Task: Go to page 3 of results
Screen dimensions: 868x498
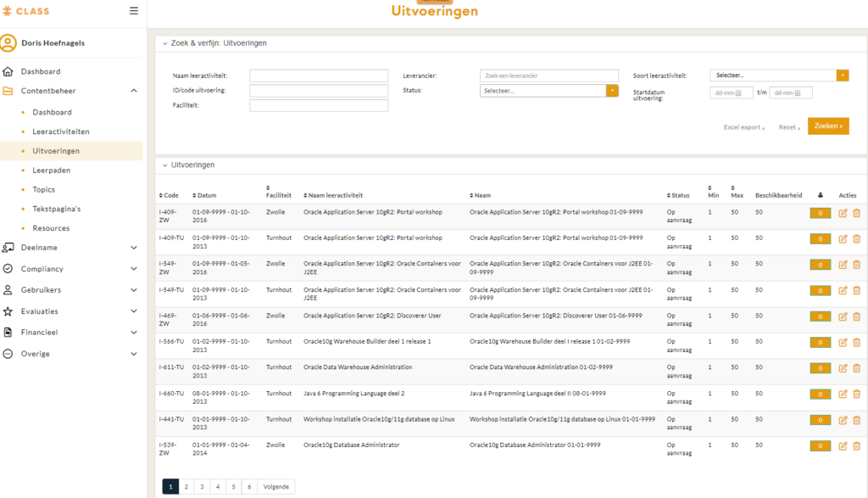Action: 202,487
